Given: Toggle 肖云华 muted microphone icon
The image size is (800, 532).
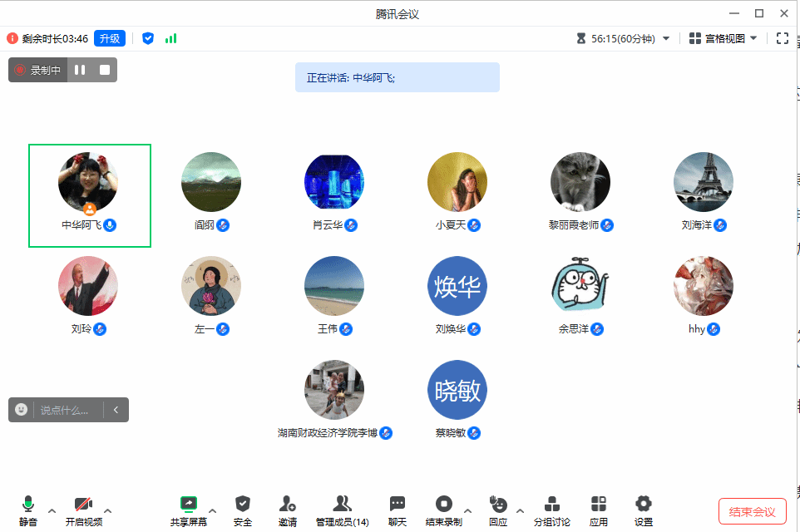Looking at the screenshot, I should tap(351, 225).
